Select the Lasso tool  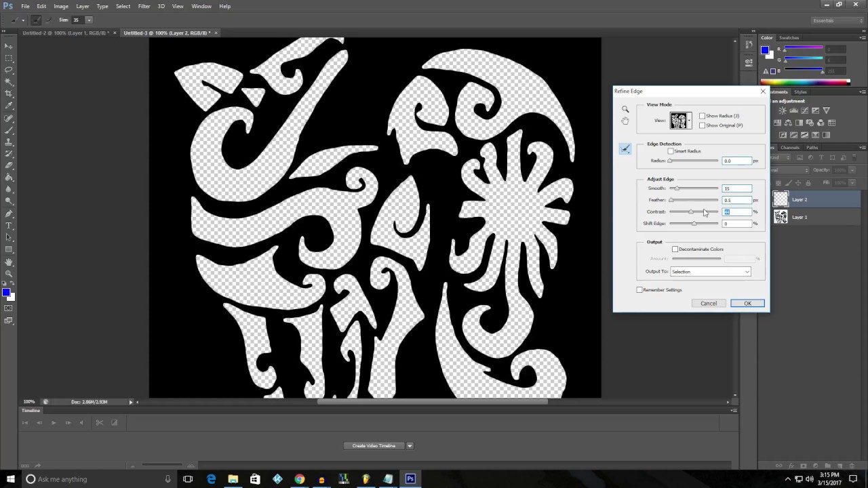9,70
